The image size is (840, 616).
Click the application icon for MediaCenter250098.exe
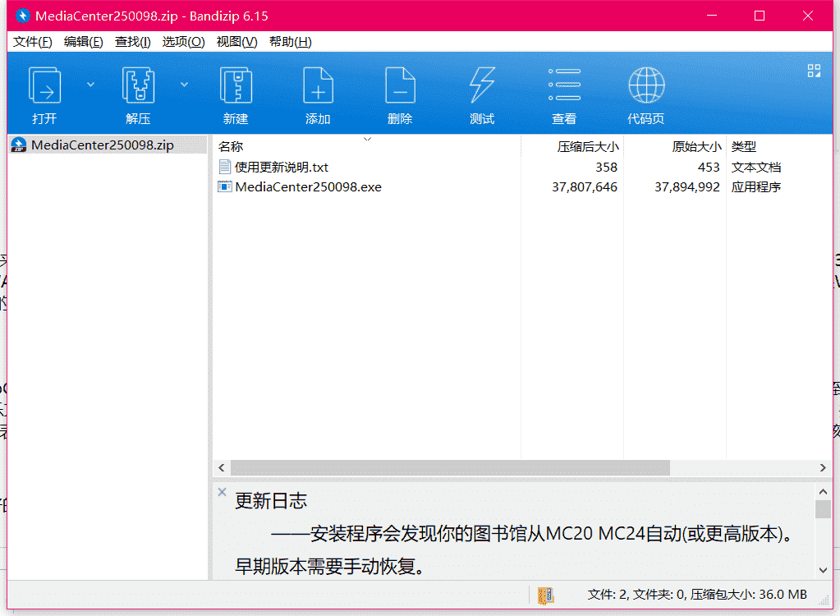[224, 187]
